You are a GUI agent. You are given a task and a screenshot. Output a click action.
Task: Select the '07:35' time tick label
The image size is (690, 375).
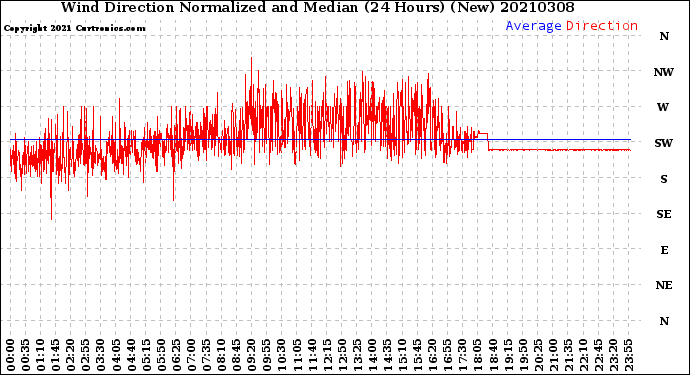pos(206,355)
